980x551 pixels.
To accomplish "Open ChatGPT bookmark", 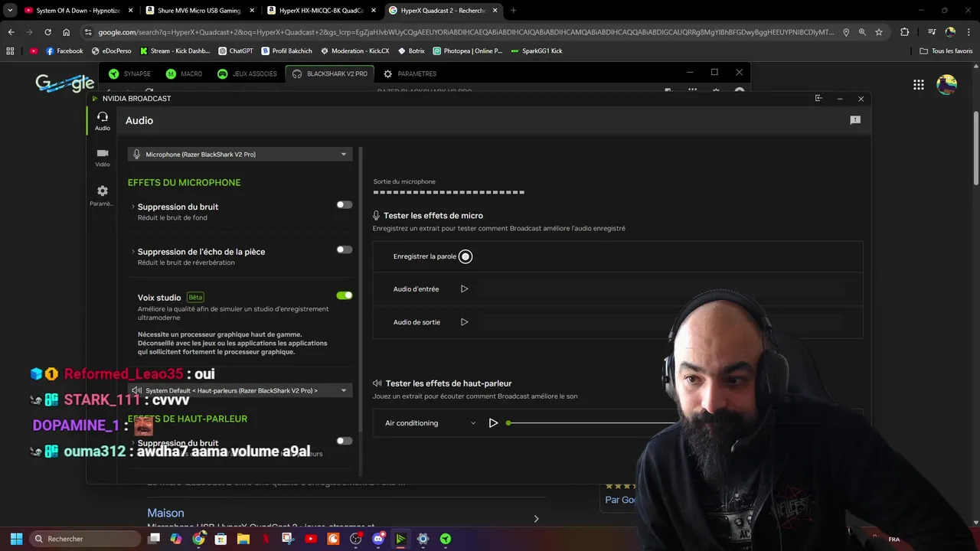I will point(235,51).
